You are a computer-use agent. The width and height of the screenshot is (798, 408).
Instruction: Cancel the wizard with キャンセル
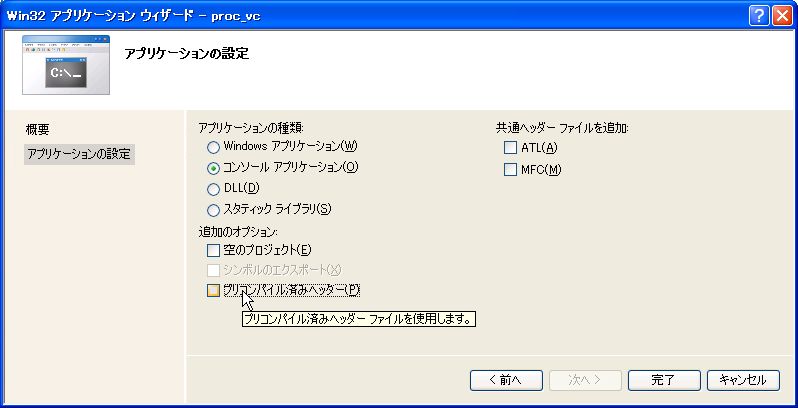coord(743,380)
